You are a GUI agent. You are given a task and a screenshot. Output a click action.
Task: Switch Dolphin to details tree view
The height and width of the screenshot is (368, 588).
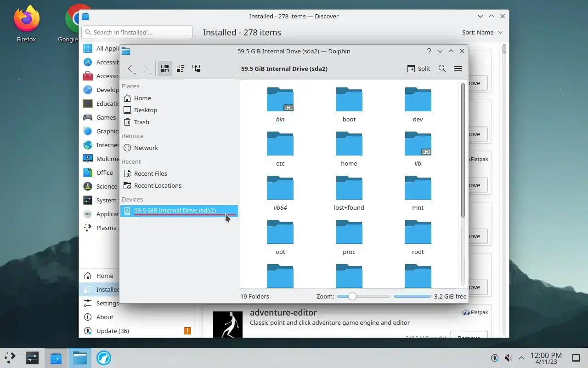[196, 69]
